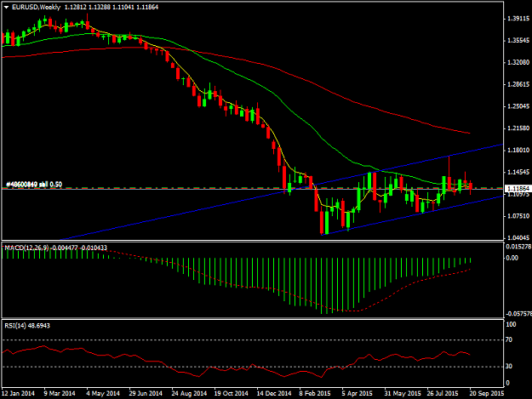This screenshot has height=399, width=532.
Task: Click the 1.39115 price scale label
Action: 518,19
